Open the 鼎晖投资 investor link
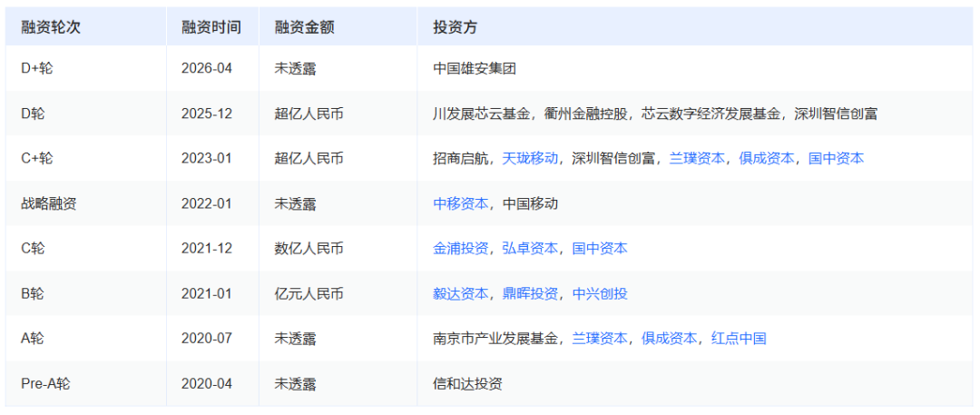Viewport: 980px width, 415px height. pos(530,293)
